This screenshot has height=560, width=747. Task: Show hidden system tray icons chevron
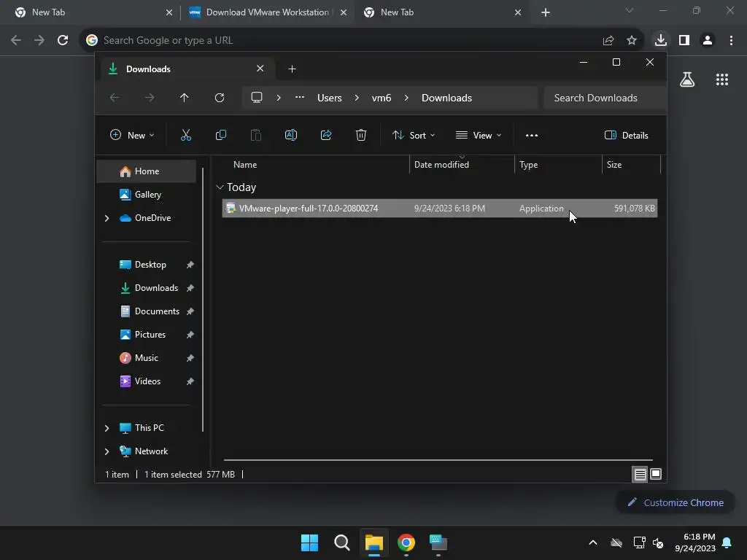tap(593, 542)
